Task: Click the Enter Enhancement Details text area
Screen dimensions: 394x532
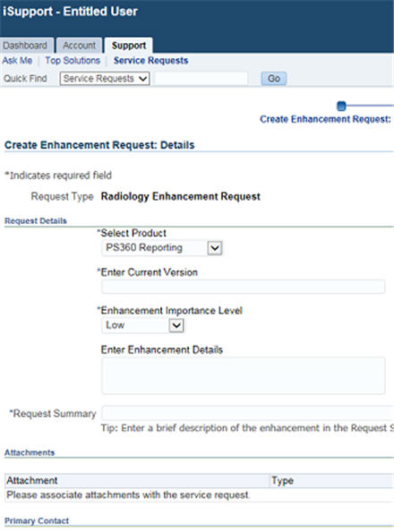Action: 244,375
